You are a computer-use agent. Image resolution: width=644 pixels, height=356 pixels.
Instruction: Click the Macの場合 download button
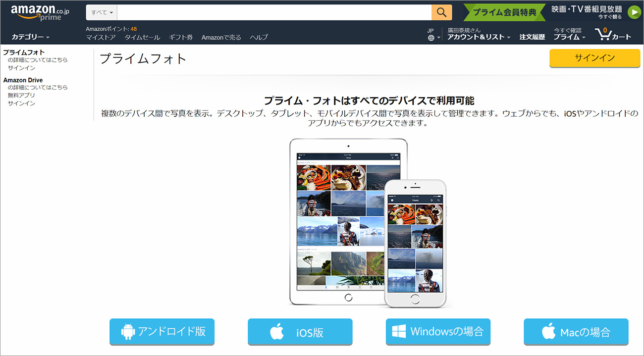click(576, 332)
